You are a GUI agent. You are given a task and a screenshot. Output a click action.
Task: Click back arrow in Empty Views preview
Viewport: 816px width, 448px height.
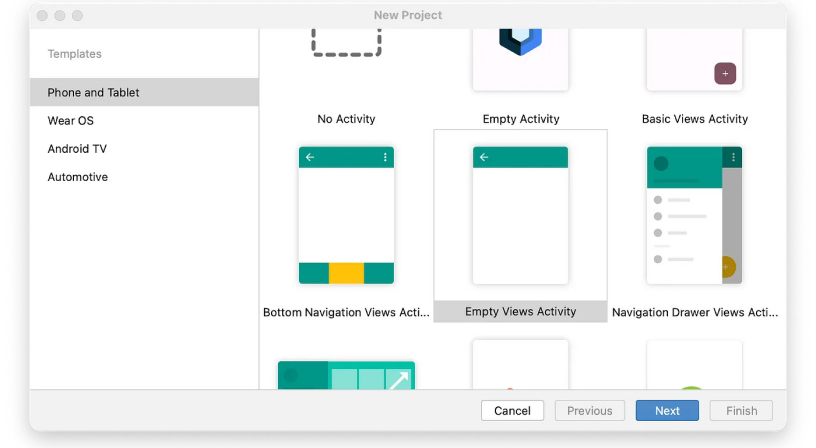point(484,157)
